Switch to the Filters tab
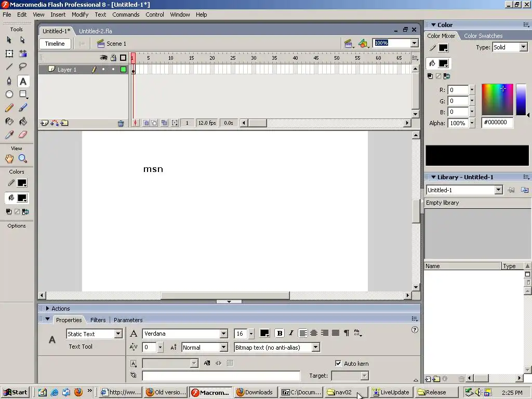 98,320
